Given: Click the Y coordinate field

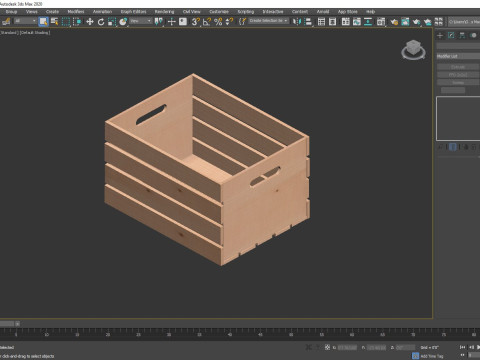Looking at the screenshot, I should [376, 348].
